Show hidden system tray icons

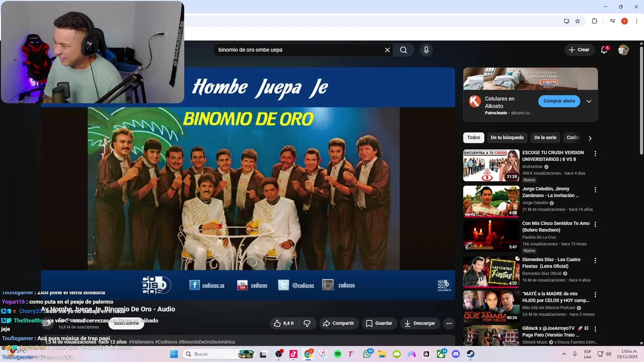564,354
